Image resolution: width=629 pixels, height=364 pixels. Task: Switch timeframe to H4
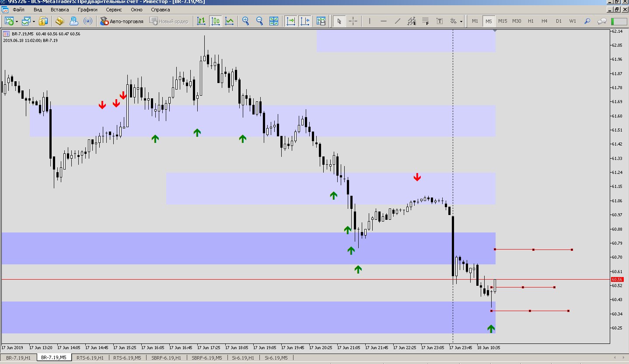[545, 21]
